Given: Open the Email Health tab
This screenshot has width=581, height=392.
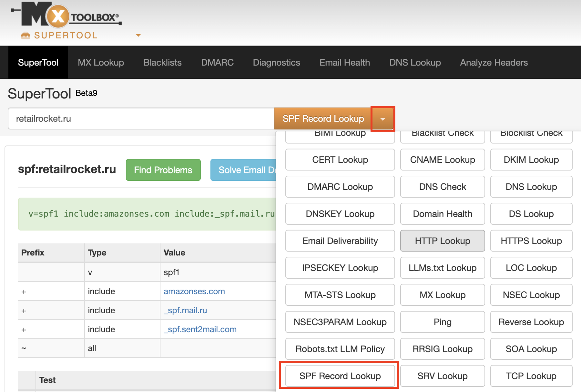Looking at the screenshot, I should 344,62.
